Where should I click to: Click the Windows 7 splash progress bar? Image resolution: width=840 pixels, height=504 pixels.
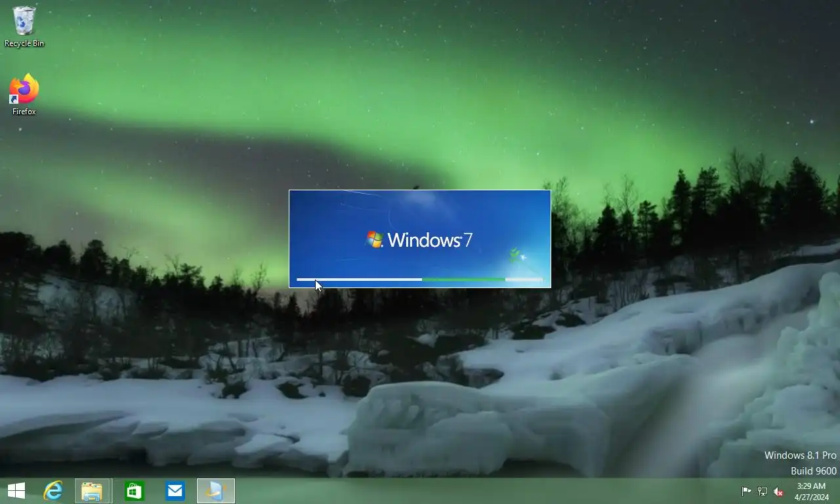point(420,280)
